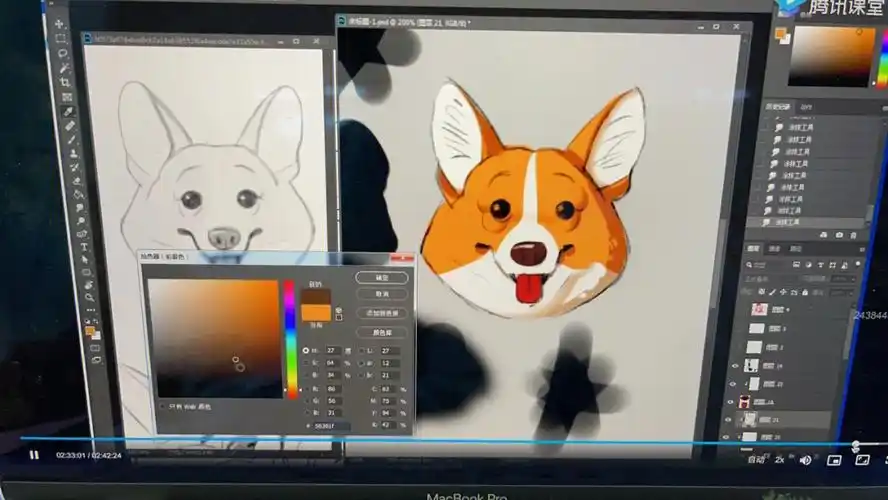Select the Brush tool
The image size is (888, 500).
(71, 139)
